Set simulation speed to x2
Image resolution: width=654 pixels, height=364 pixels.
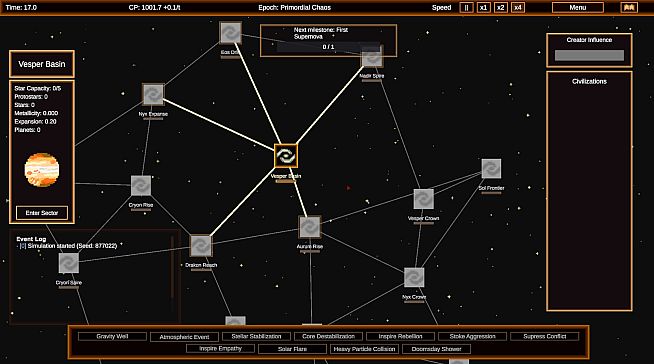(x=501, y=8)
